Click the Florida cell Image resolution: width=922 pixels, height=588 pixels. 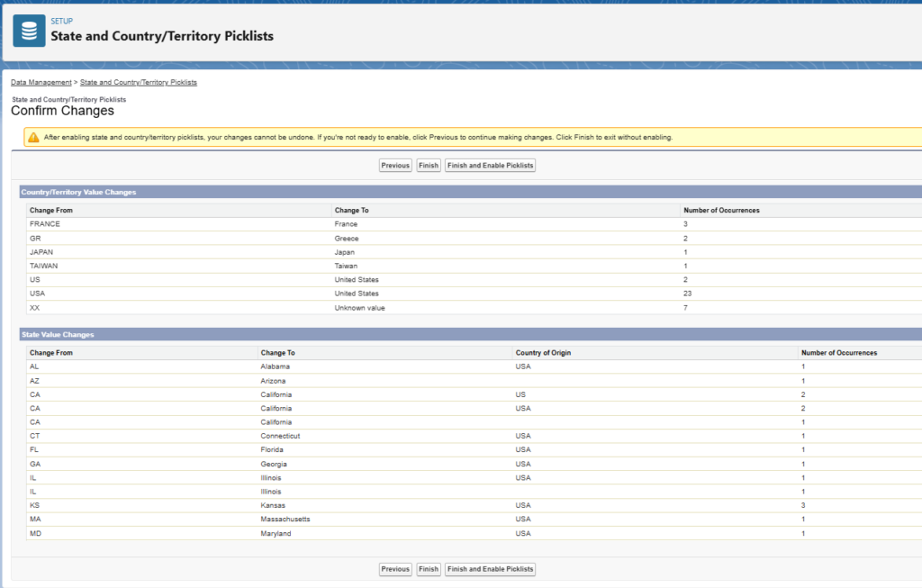(x=272, y=450)
